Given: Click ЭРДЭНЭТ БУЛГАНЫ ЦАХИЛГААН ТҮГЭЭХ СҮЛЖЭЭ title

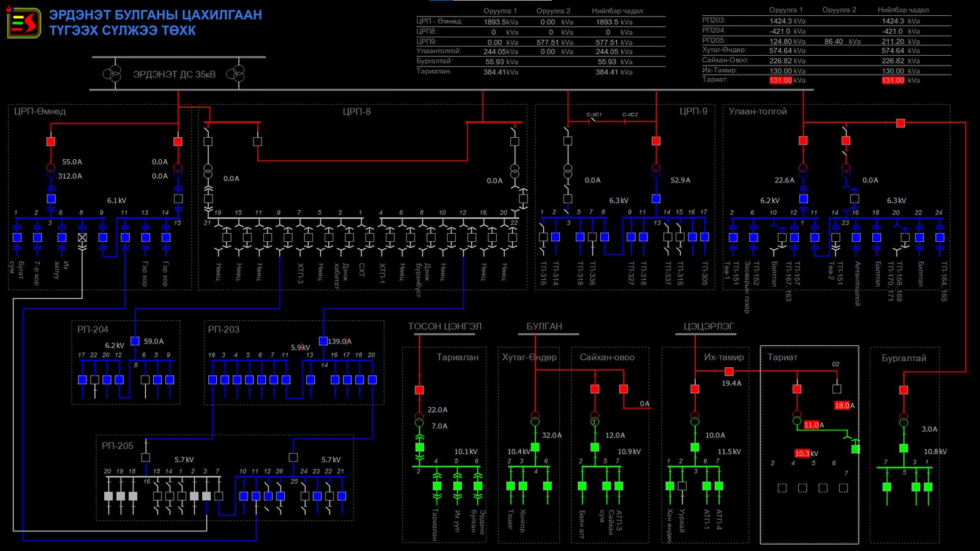Looking at the screenshot, I should [x=156, y=23].
